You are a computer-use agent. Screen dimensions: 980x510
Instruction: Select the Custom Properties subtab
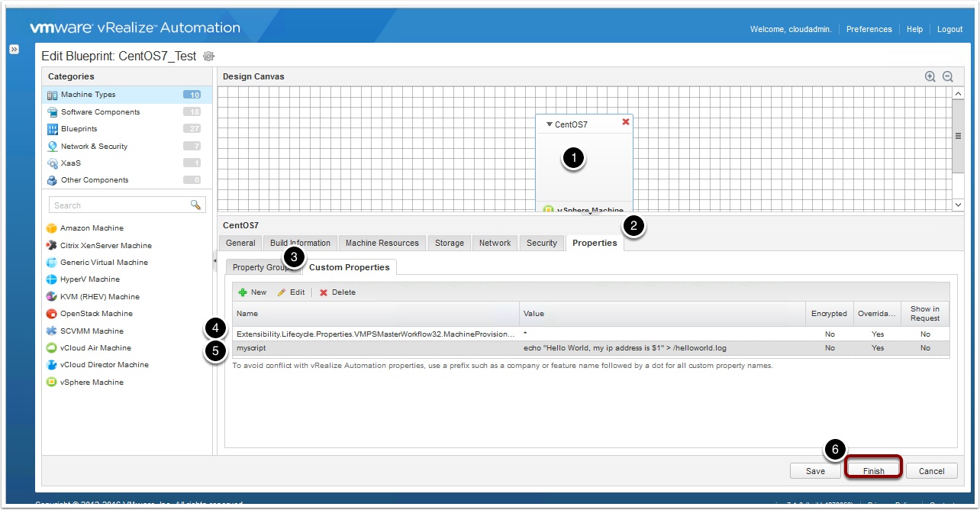coord(349,267)
